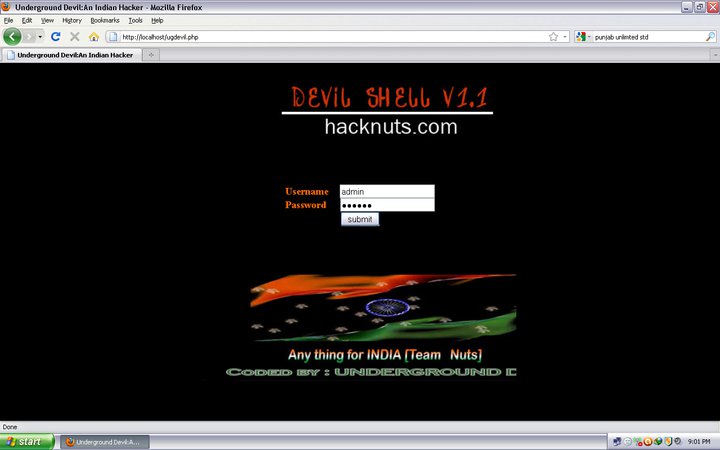Restore down the Firefox window
This screenshot has width=720, height=450.
pos(699,7)
